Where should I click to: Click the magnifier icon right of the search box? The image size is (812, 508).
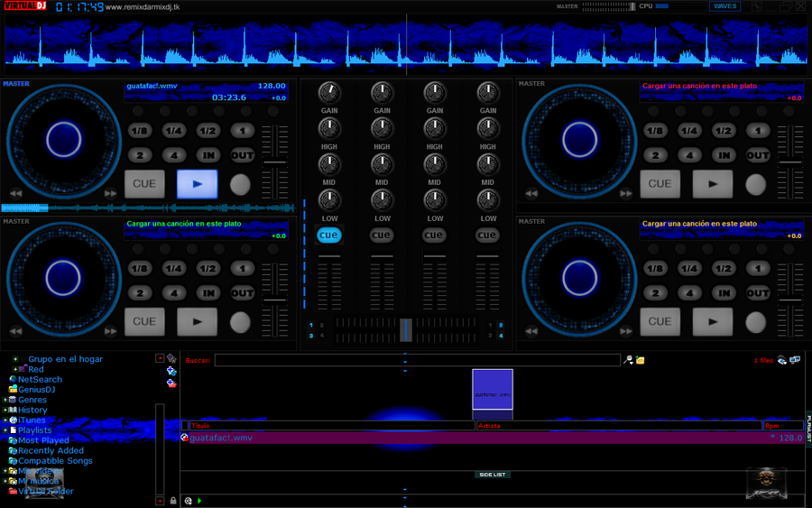coord(628,360)
